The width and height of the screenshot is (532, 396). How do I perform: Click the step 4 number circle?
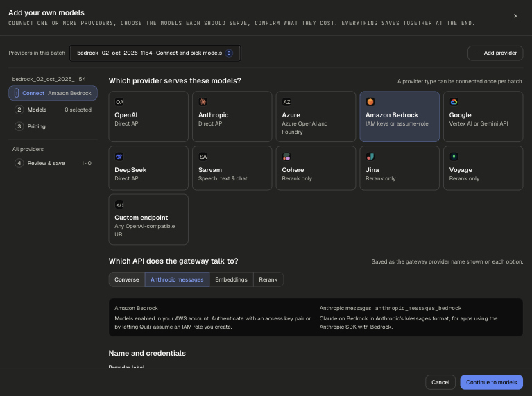(19, 163)
